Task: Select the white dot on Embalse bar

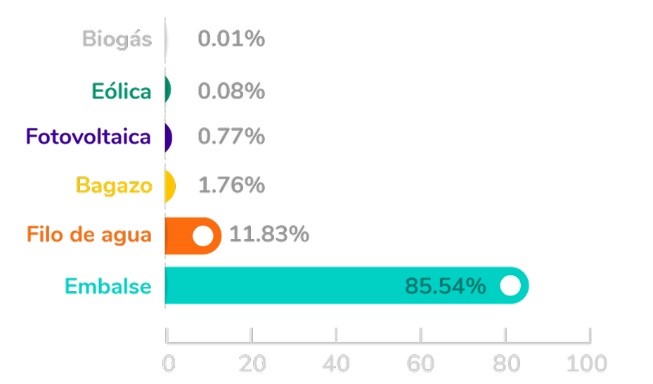Action: point(511,286)
